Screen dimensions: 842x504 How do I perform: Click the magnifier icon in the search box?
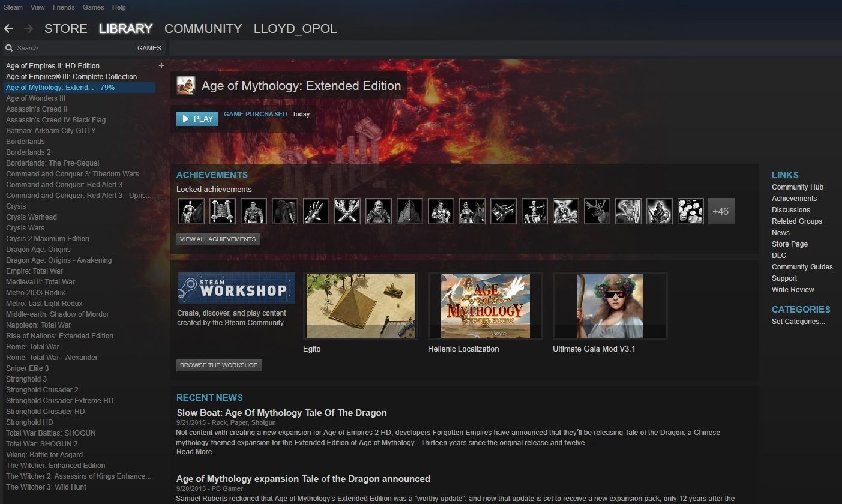9,48
